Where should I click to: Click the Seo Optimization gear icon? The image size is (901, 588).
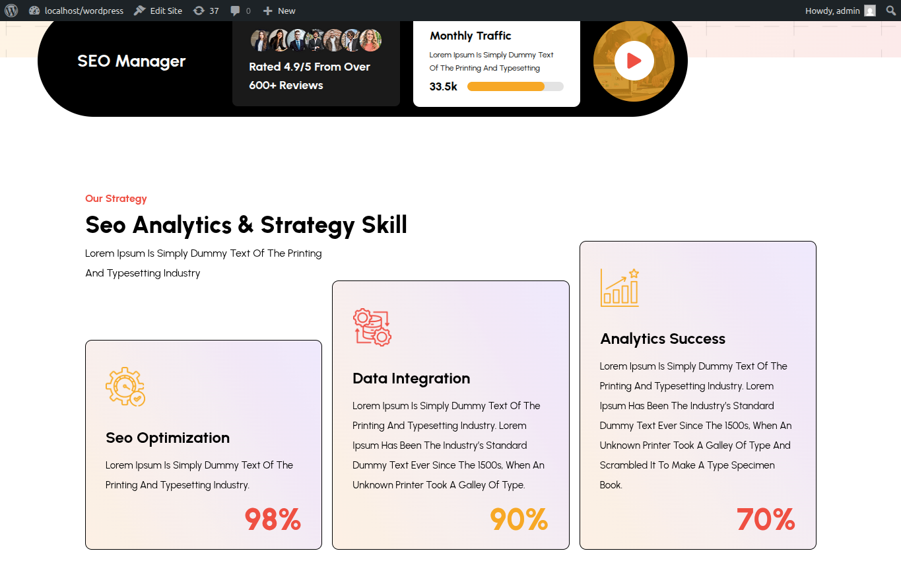125,387
